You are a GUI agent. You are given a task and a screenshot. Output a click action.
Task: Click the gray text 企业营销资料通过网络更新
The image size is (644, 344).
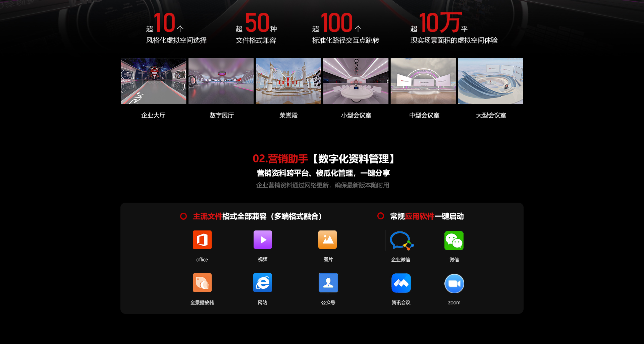click(x=293, y=185)
